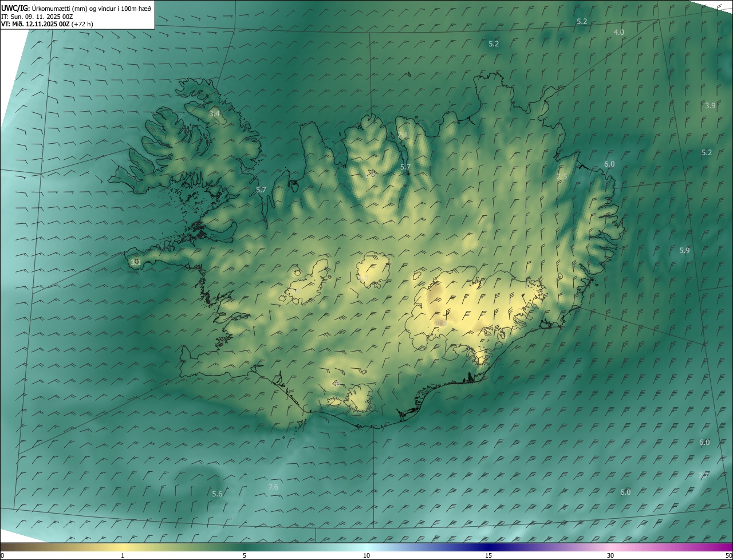The width and height of the screenshot is (733, 560).
Task: Click the "15" tick label on the colorbar
Action: [488, 555]
